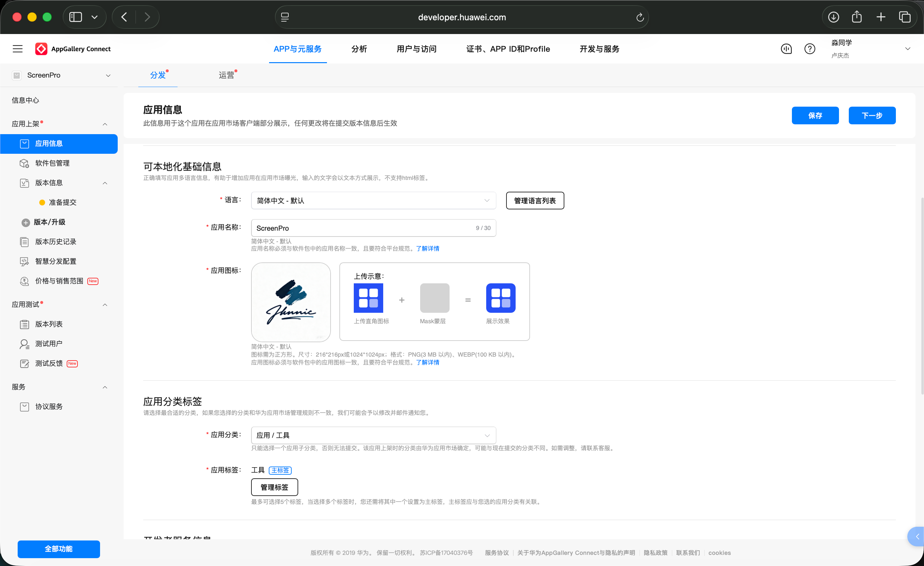Click the 管理语言列表 button

535,201
